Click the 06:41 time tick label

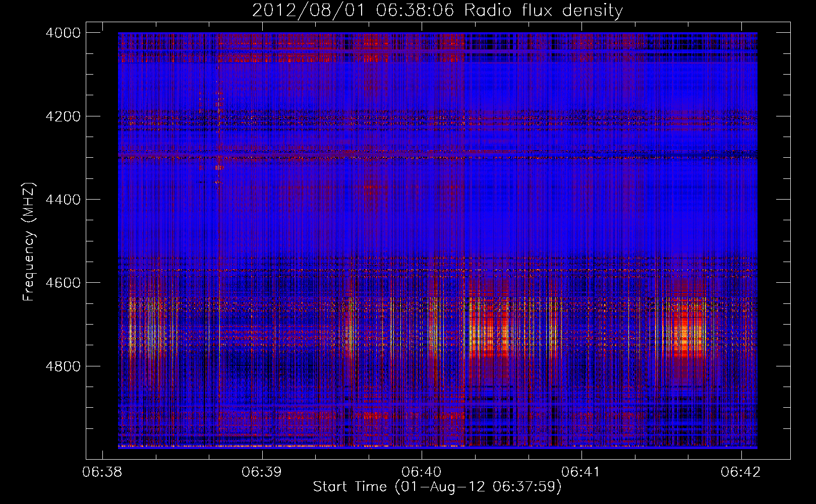point(581,472)
